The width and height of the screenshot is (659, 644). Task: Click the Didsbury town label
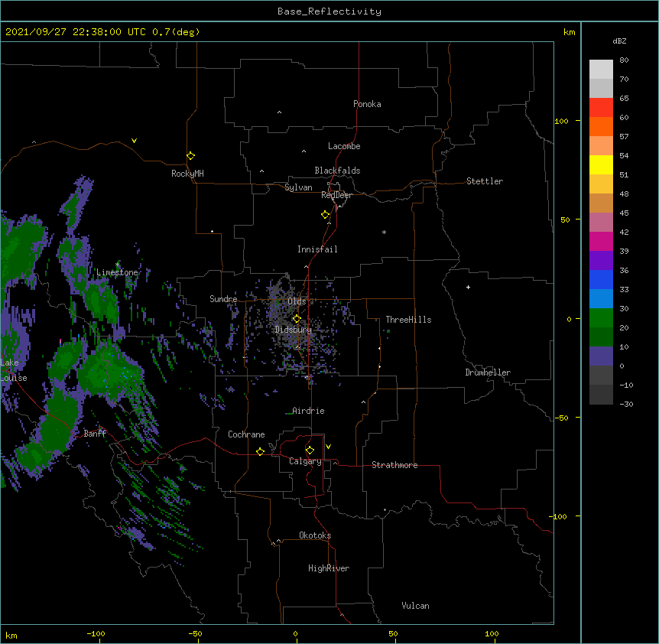[x=294, y=330]
